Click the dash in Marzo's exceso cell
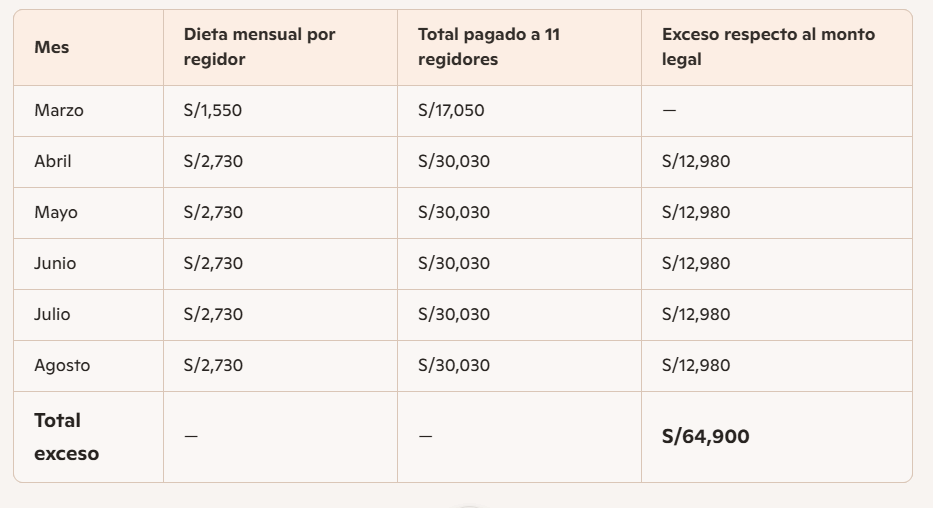Image resolution: width=933 pixels, height=508 pixels. pos(669,111)
